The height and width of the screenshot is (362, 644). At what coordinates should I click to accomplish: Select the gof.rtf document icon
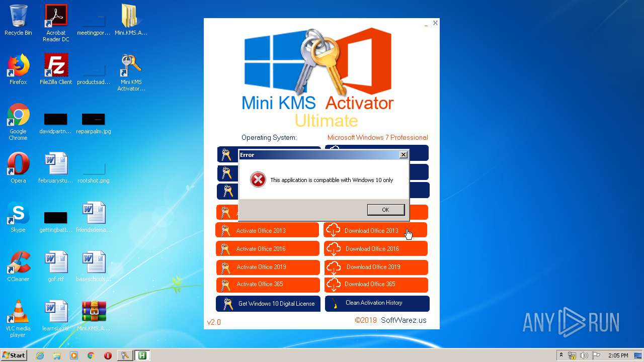pyautogui.click(x=56, y=266)
